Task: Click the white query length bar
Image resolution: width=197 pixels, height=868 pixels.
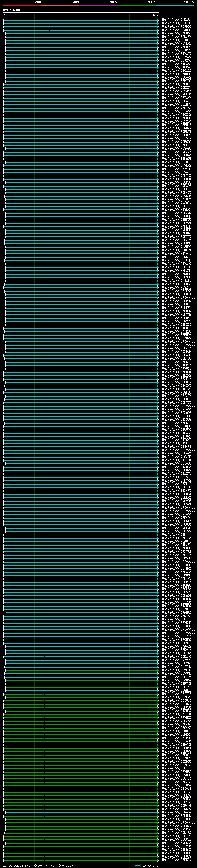Action: click(x=81, y=12)
